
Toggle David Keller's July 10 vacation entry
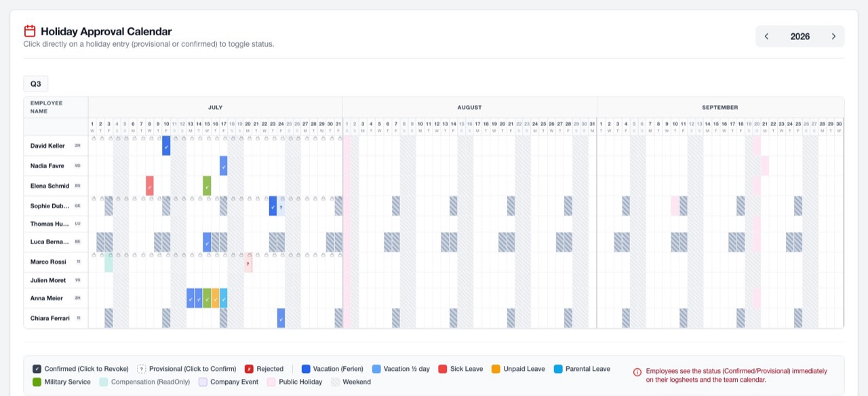166,146
